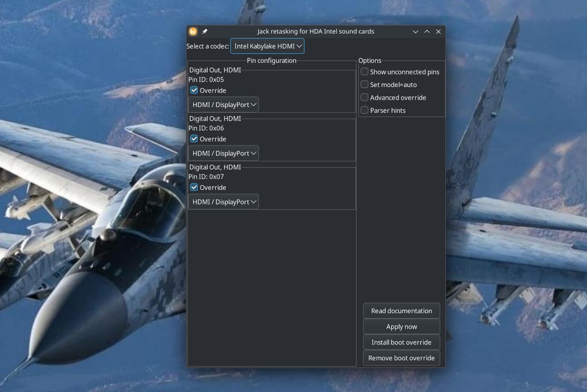Click Remove boot override button

[401, 358]
